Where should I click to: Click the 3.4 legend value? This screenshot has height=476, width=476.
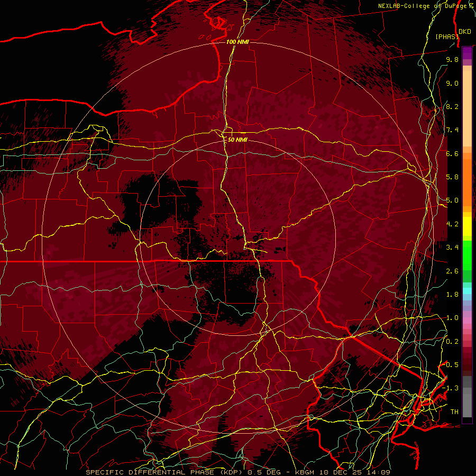pyautogui.click(x=452, y=248)
